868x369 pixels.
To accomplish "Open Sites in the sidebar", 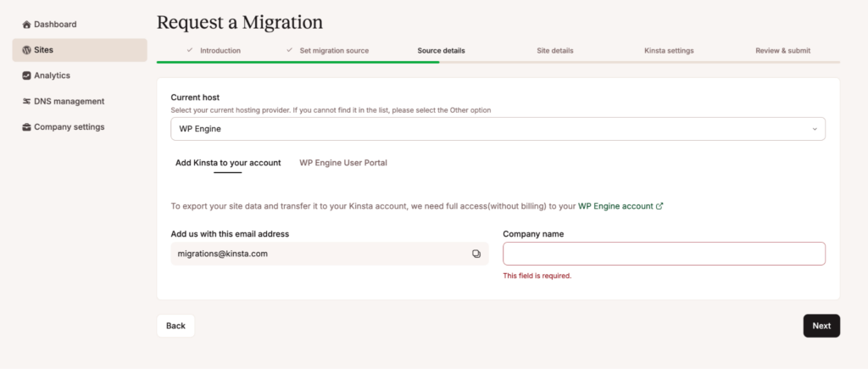I will click(80, 50).
